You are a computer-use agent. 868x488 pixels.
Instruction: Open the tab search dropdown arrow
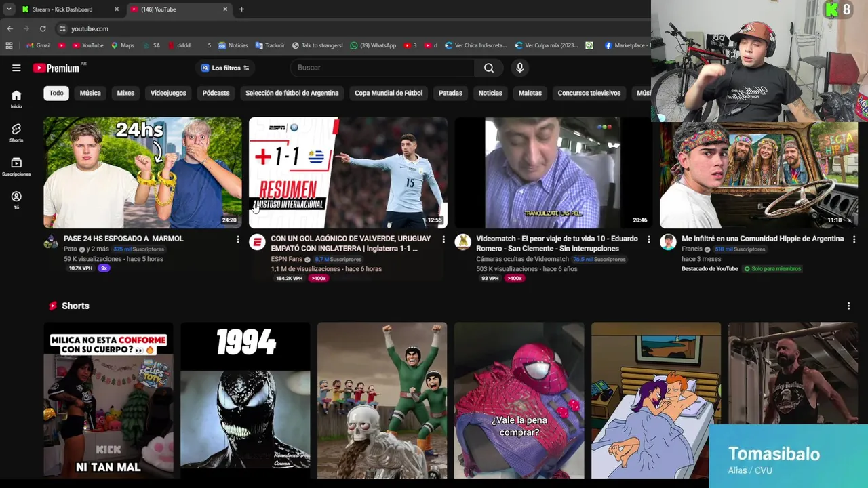pos(9,9)
